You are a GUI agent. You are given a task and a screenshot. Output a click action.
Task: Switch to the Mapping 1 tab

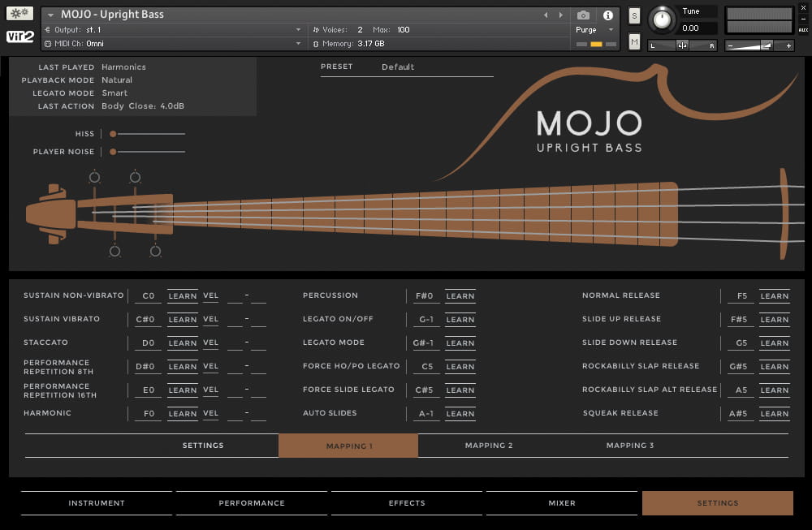click(348, 446)
